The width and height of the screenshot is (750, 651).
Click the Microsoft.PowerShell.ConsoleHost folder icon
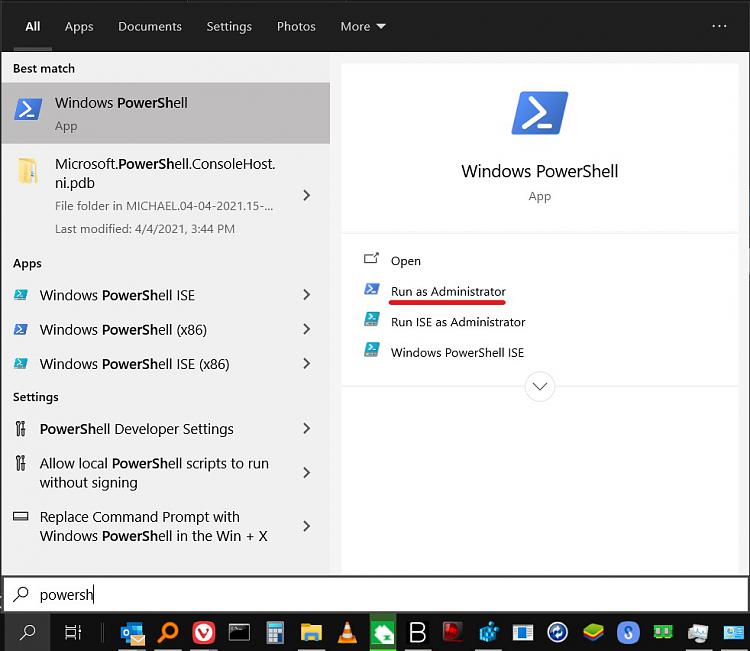[28, 171]
